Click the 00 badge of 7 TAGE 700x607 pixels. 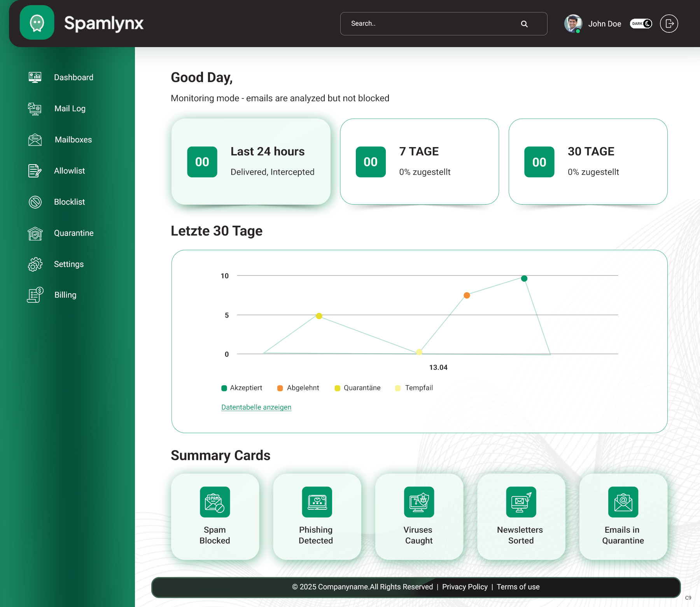371,162
